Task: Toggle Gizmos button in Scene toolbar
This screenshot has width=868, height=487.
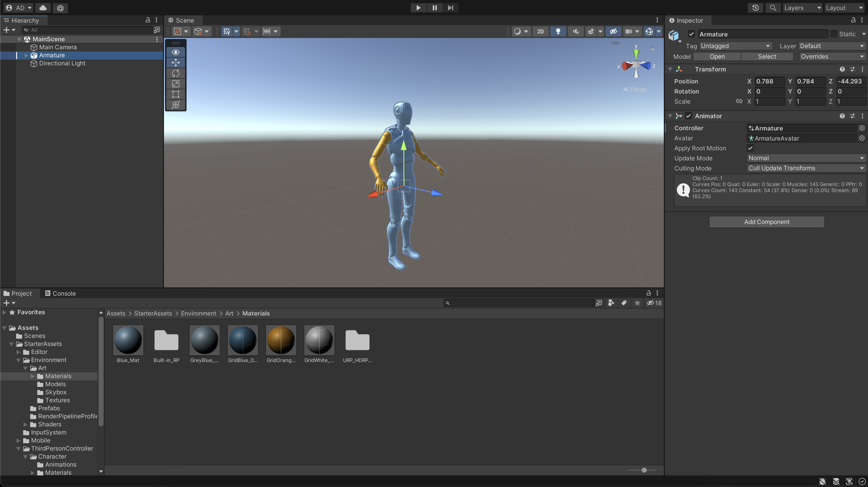Action: tap(649, 31)
